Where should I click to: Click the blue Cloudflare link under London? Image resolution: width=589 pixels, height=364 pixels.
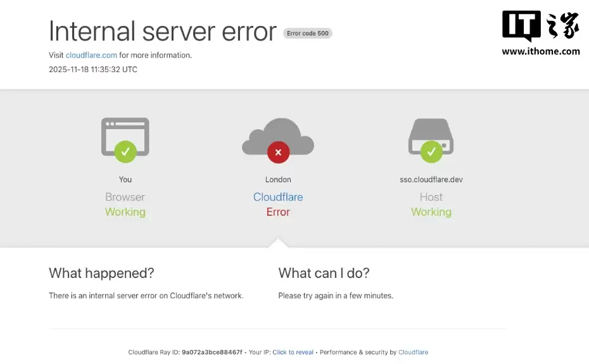coord(278,197)
